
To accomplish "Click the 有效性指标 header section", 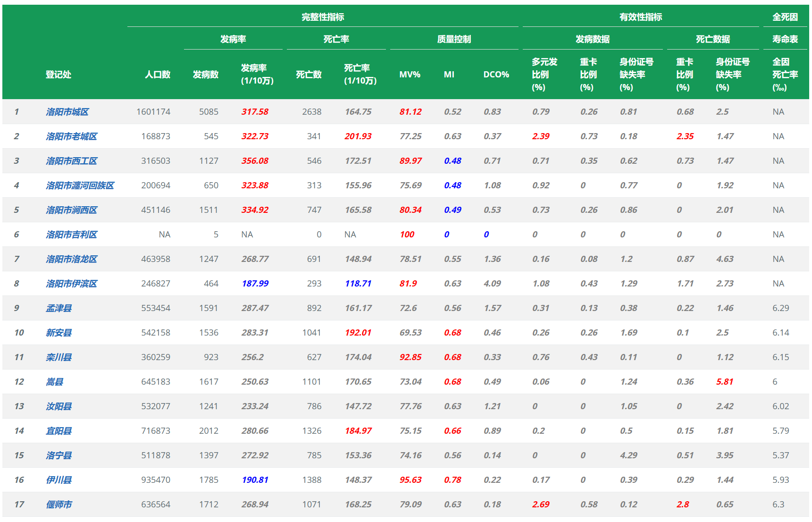I will [640, 17].
